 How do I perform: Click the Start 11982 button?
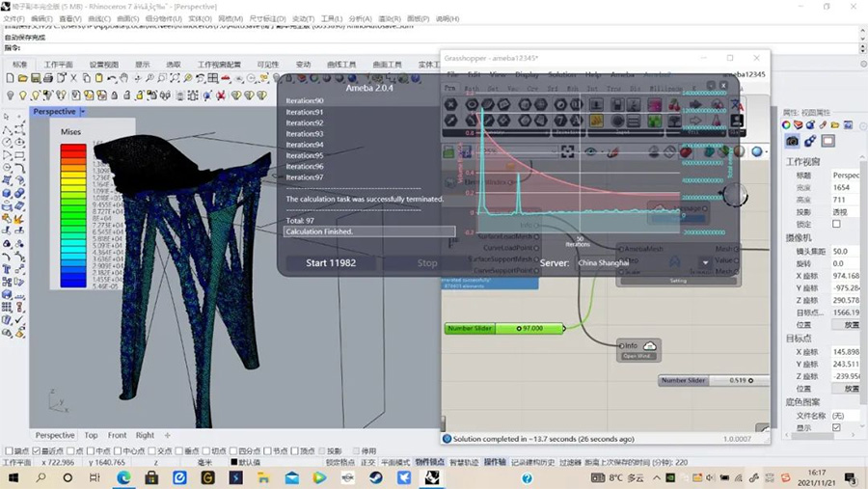click(x=331, y=263)
